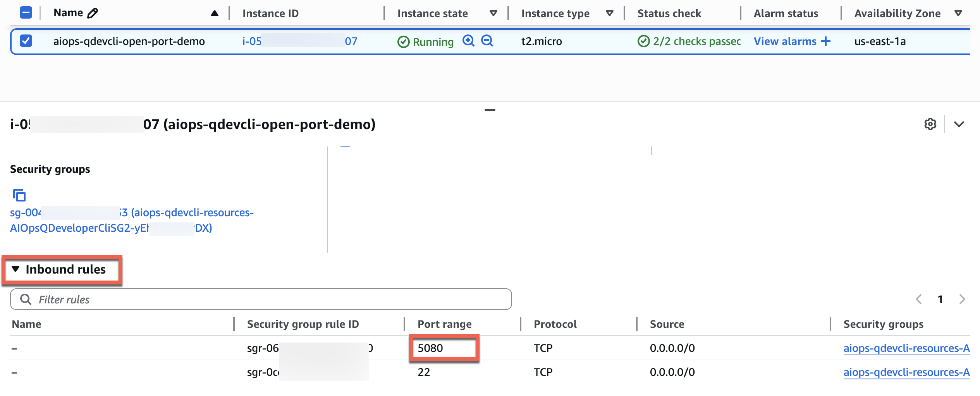
Task: Click the Security group rule ID column header
Action: pos(303,324)
